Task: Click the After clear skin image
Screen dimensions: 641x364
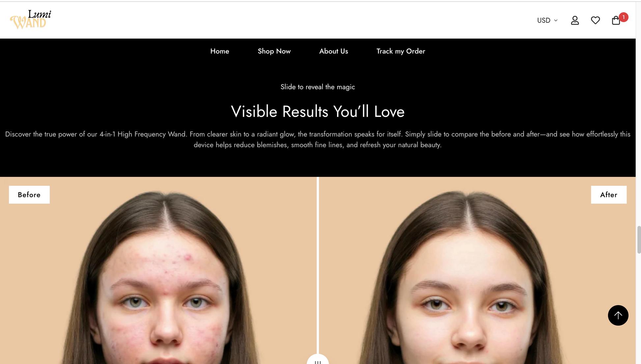Action: click(x=477, y=270)
